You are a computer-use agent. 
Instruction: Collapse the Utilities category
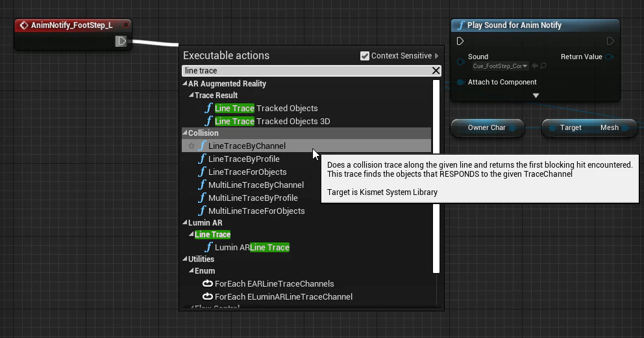coord(185,259)
